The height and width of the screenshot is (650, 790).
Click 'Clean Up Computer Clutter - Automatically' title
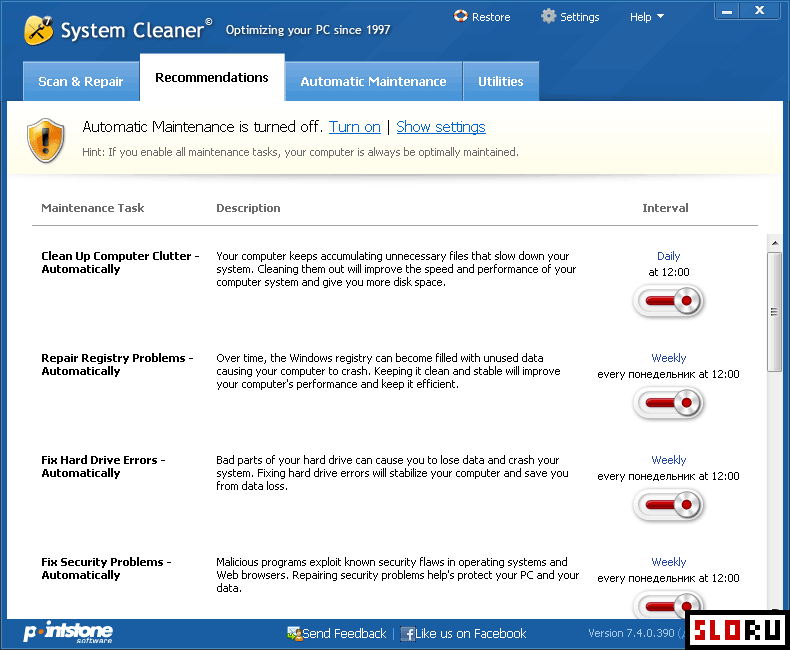pyautogui.click(x=120, y=262)
